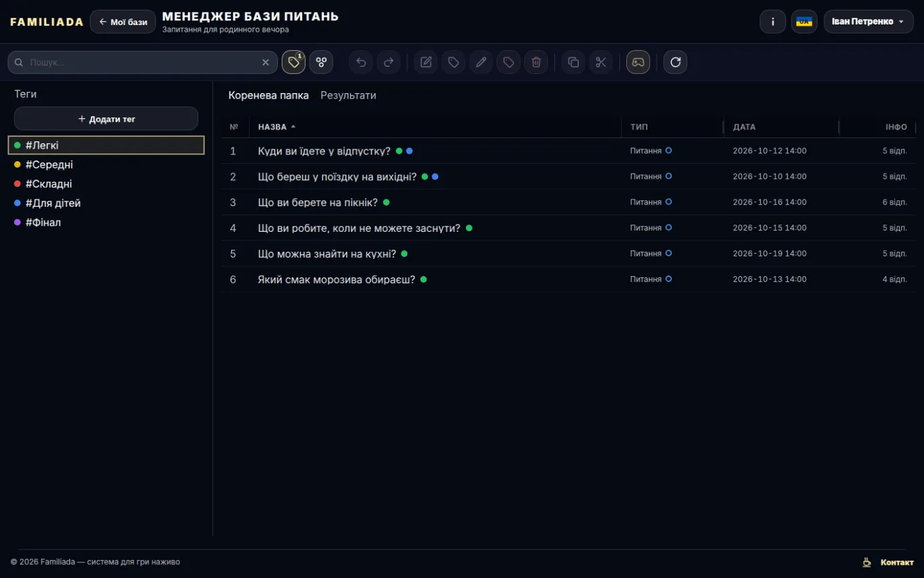This screenshot has width=924, height=578.
Task: Click the three-circles group icon in toolbar
Action: [x=321, y=62]
